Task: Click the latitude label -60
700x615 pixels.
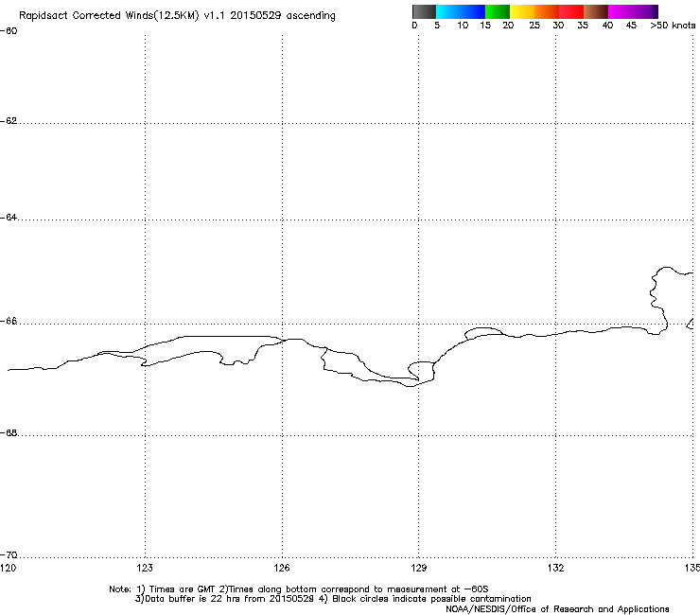Action: click(x=9, y=31)
